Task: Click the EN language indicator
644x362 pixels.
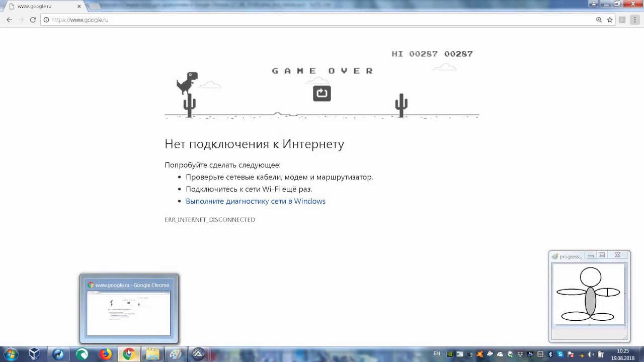Action: [437, 353]
